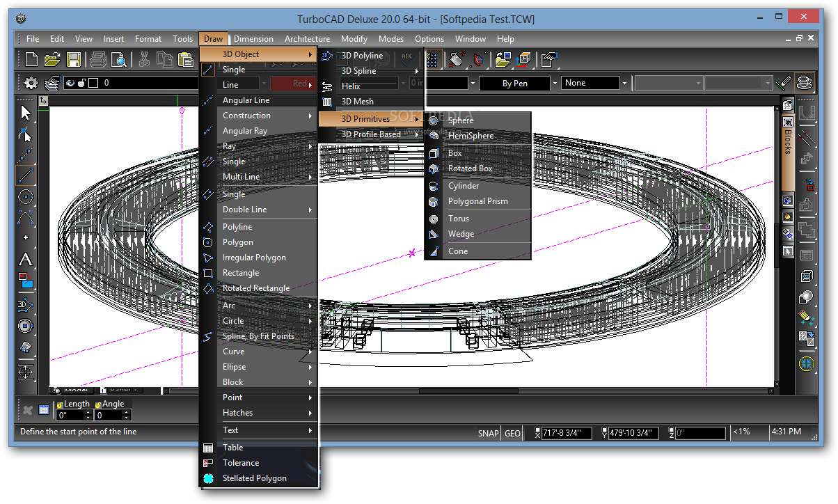Click the Polygon icon in Draw menu

pos(208,242)
